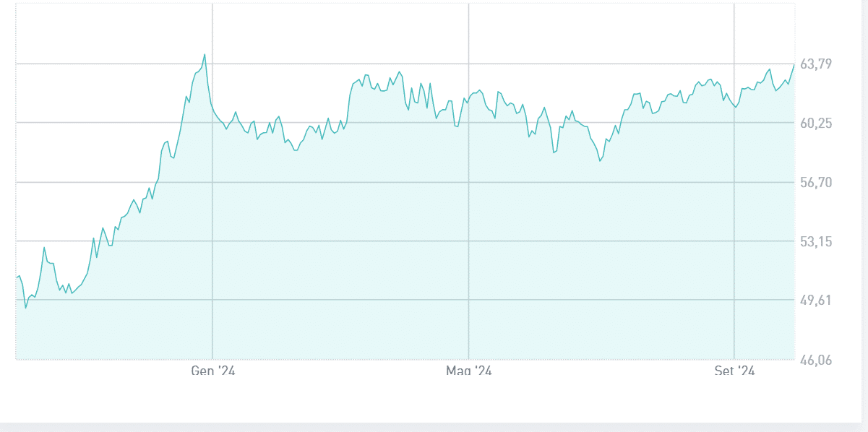Screen dimensions: 868x432
Task: Click the 56,70 price level label
Action: 816,183
